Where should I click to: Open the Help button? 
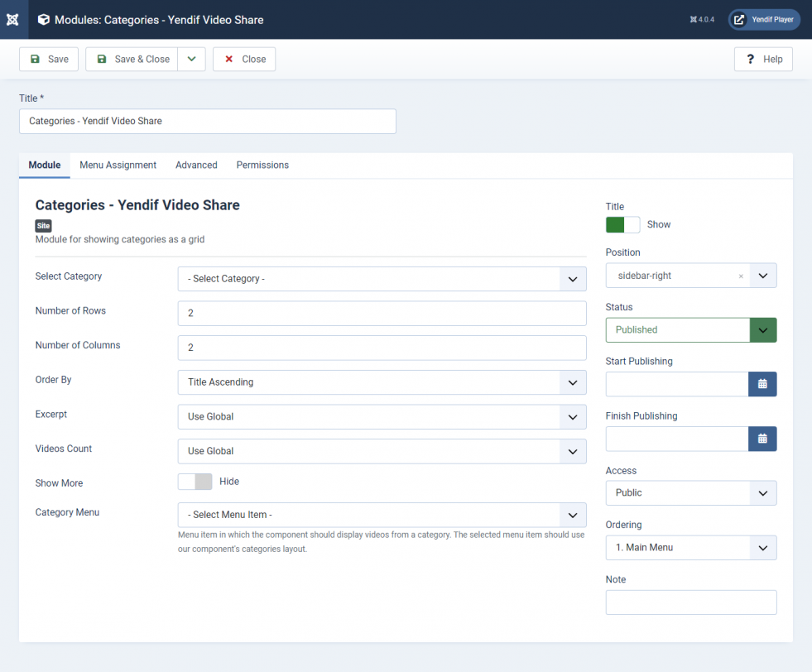(x=763, y=60)
